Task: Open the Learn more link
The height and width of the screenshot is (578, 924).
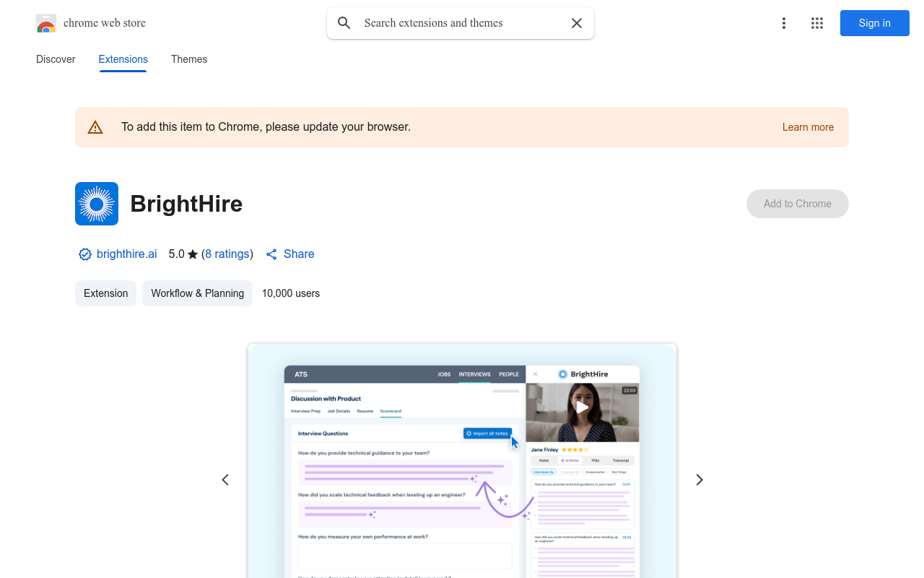Action: [808, 127]
